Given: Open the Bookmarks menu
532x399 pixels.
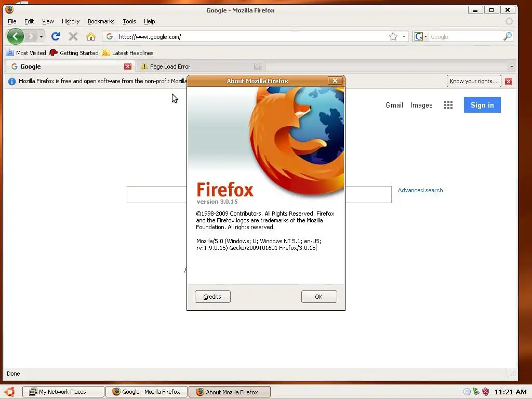Looking at the screenshot, I should point(101,21).
